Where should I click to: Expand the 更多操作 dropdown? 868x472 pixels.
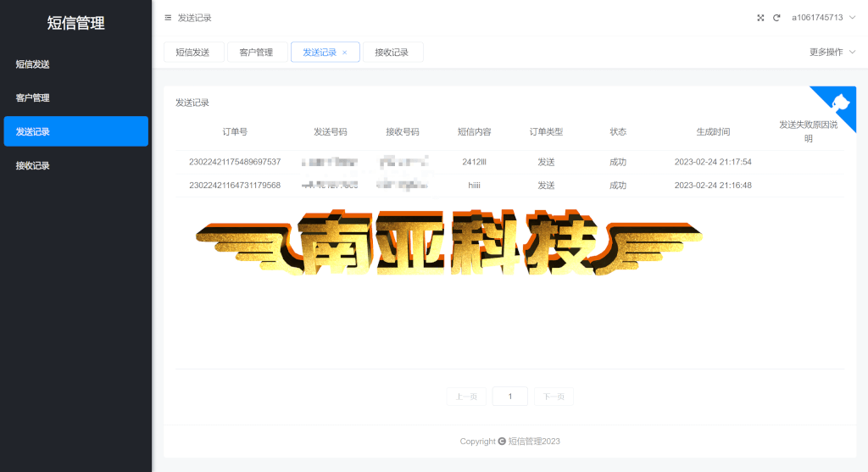[832, 52]
